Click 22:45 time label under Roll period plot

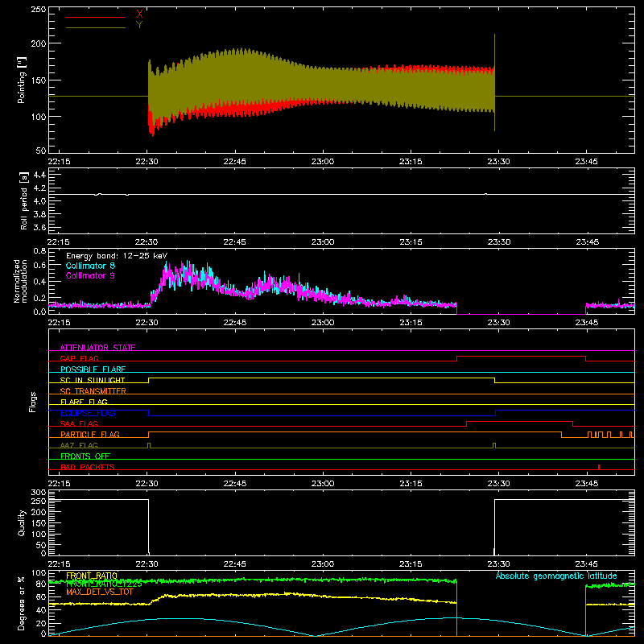coord(234,242)
